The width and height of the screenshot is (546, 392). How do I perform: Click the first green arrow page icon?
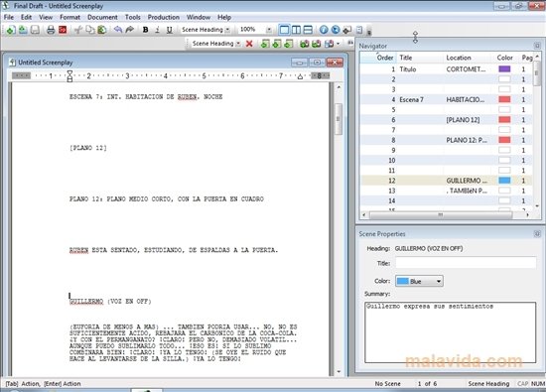coord(265,44)
